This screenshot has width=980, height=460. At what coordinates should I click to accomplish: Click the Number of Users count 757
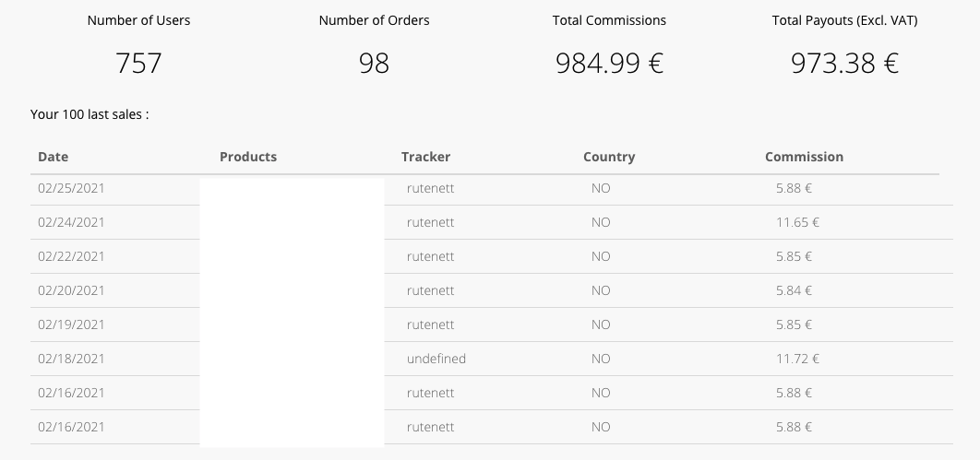tap(138, 63)
